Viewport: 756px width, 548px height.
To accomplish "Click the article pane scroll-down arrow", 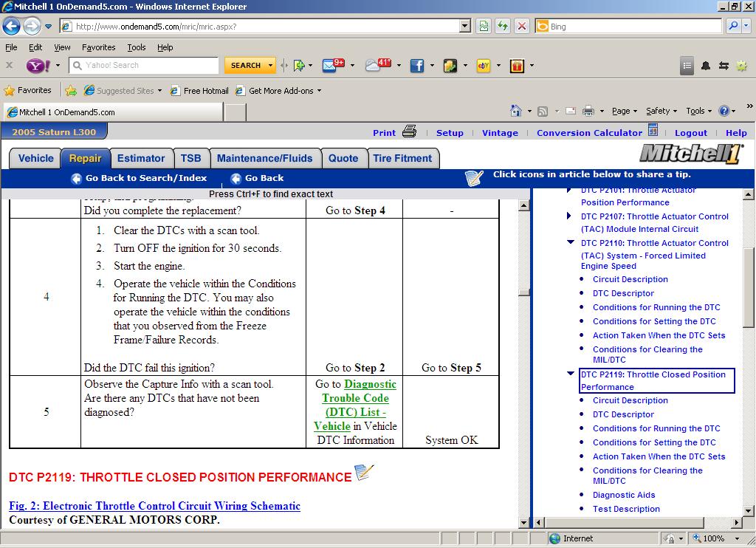I will click(x=524, y=522).
